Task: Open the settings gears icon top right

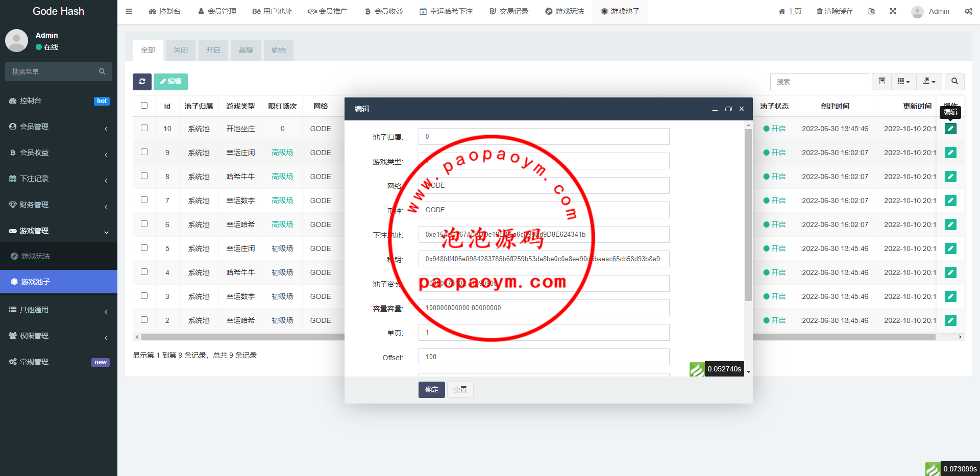Action: point(968,11)
